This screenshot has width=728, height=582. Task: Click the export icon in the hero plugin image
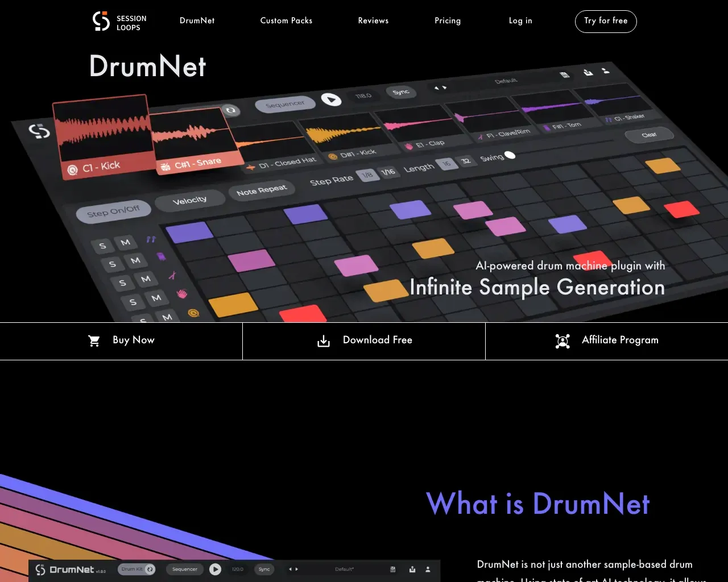pos(588,72)
